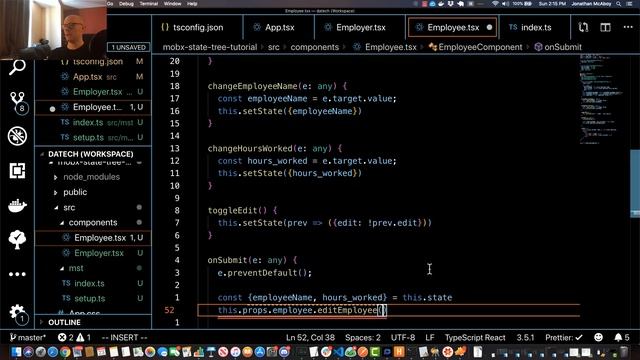Viewport: 640px width, 360px height.
Task: Change end of line sequence LF
Action: click(430, 338)
